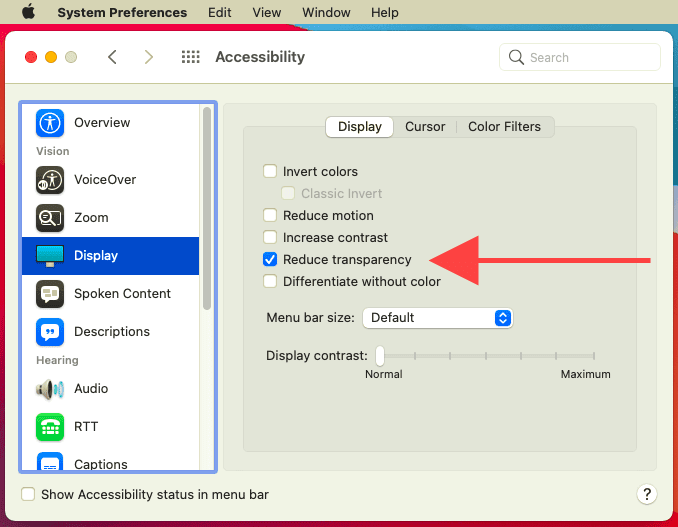
Task: Open the Menu bar size dropdown
Action: click(x=438, y=318)
